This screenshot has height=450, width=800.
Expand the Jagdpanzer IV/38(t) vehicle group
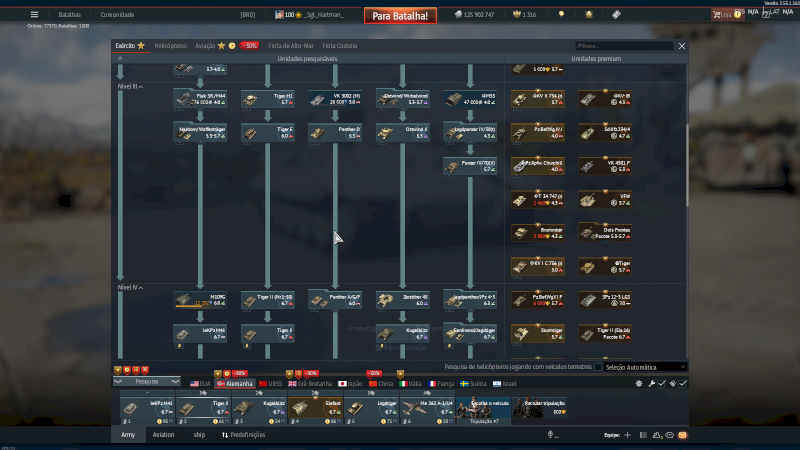pos(470,133)
